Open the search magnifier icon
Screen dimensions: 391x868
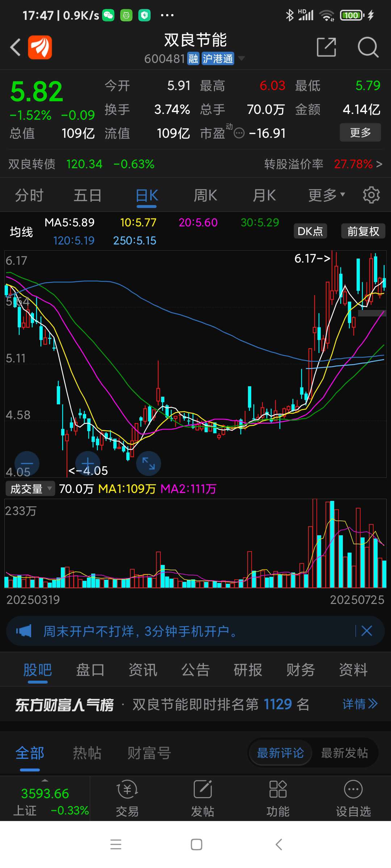click(368, 47)
